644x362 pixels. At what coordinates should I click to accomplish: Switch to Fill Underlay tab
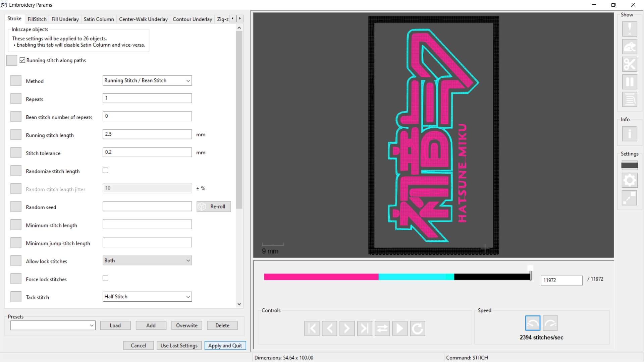click(x=65, y=19)
